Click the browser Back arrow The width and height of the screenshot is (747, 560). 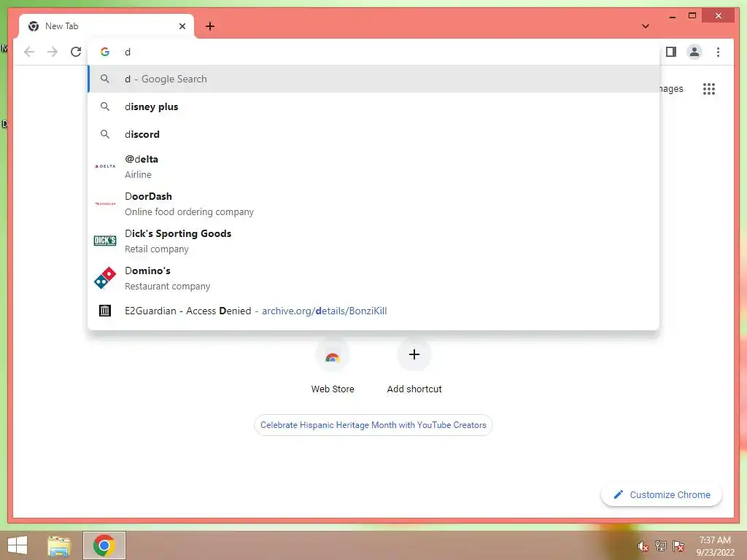(x=29, y=52)
